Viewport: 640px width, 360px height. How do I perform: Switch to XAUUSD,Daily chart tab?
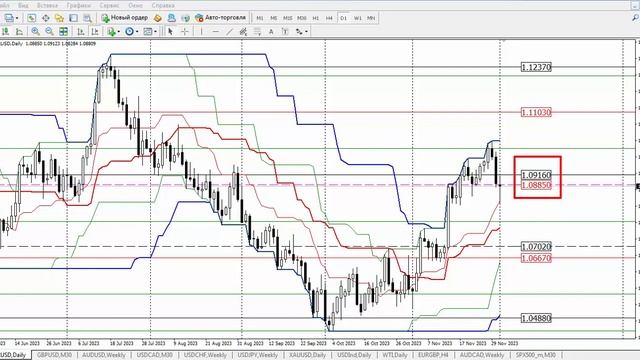(307, 355)
